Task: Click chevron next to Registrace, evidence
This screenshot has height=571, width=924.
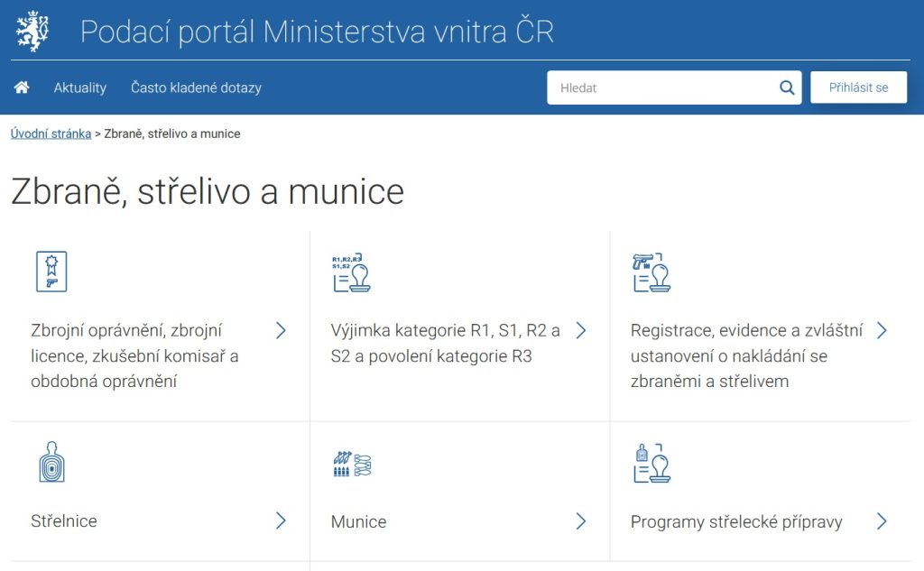Action: pyautogui.click(x=882, y=330)
